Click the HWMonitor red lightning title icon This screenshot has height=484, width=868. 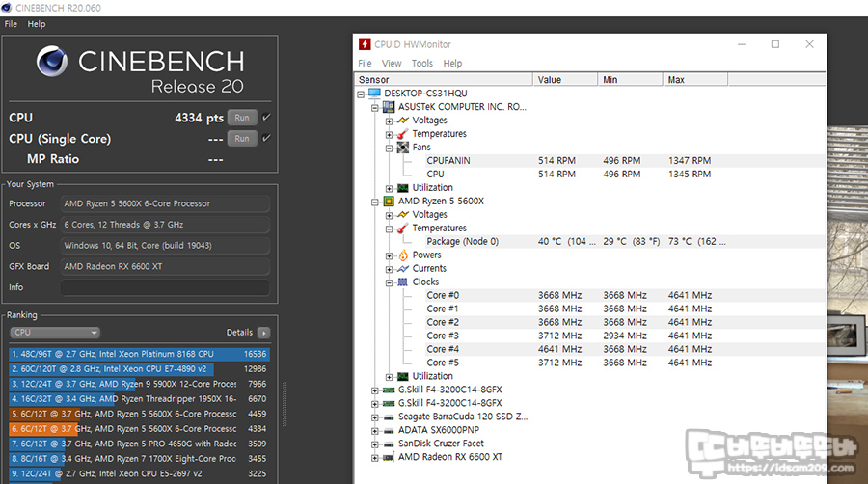tap(365, 44)
